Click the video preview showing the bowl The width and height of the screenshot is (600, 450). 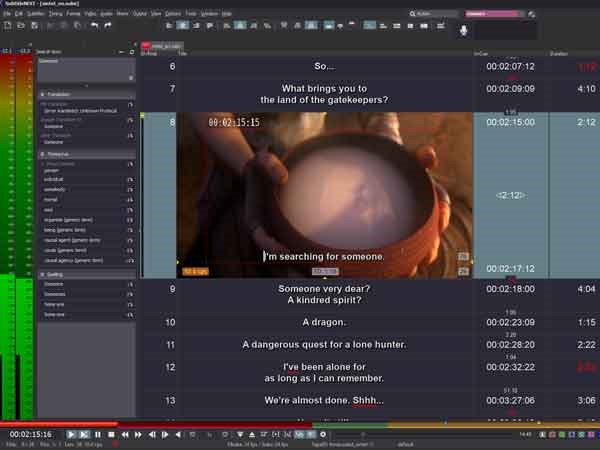point(324,195)
